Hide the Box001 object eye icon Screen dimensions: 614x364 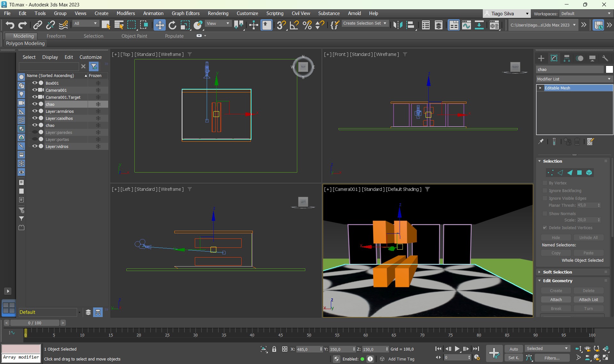pyautogui.click(x=35, y=83)
